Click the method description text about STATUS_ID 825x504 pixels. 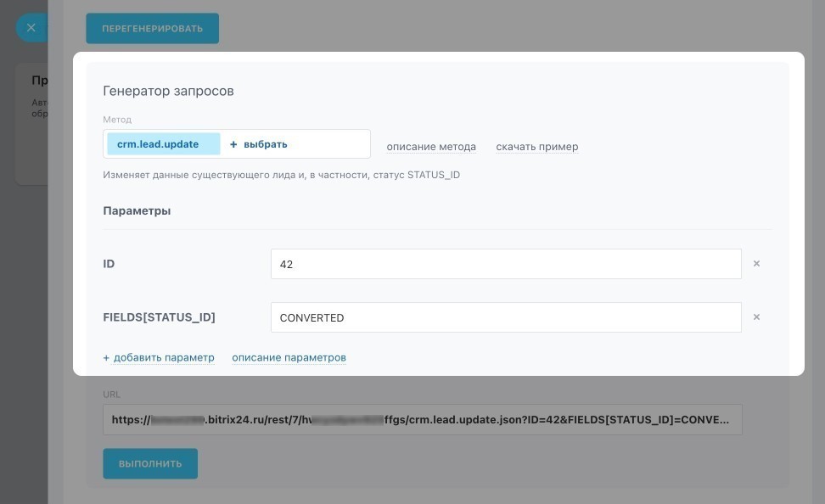pos(281,175)
